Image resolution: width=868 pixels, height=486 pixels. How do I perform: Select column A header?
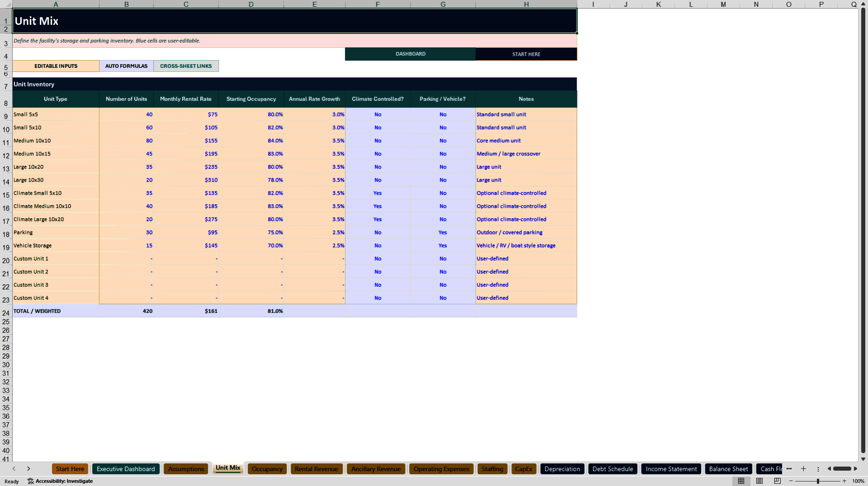click(x=56, y=4)
